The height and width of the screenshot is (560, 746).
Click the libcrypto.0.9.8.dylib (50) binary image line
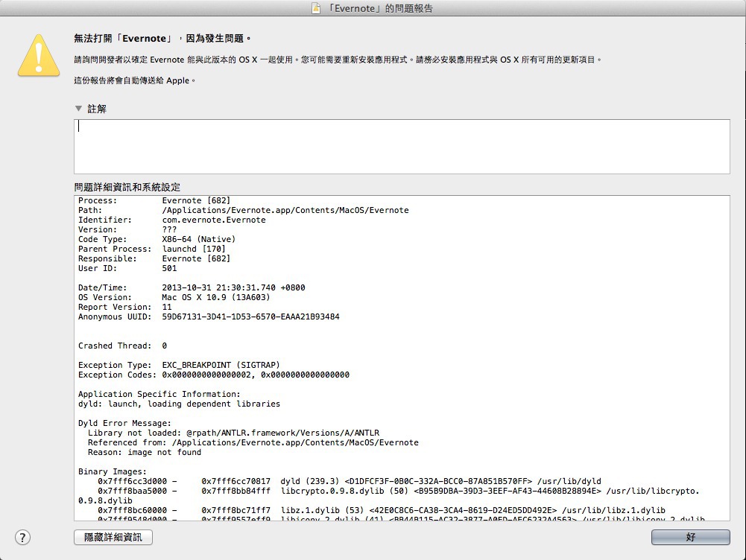coord(389,495)
